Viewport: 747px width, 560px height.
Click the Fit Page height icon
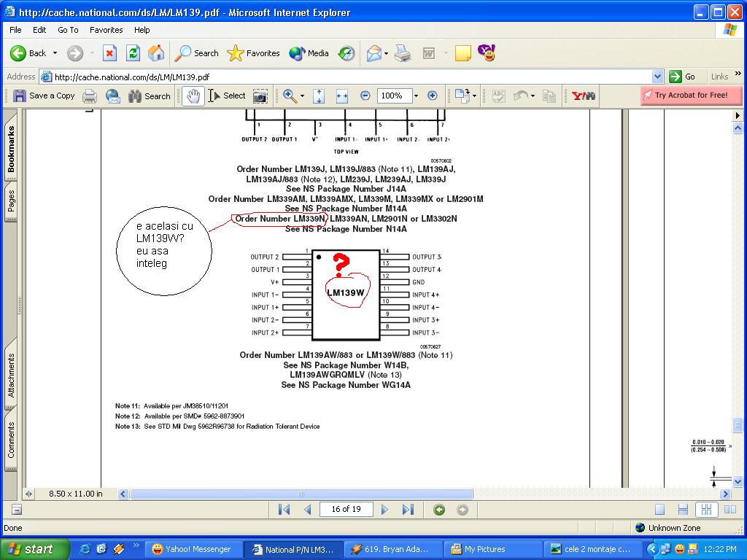(x=319, y=96)
